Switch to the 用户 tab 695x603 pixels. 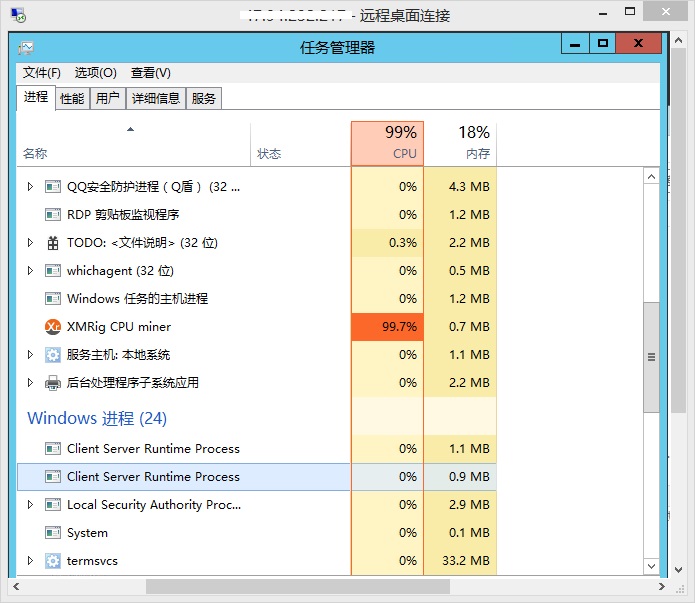coord(108,98)
